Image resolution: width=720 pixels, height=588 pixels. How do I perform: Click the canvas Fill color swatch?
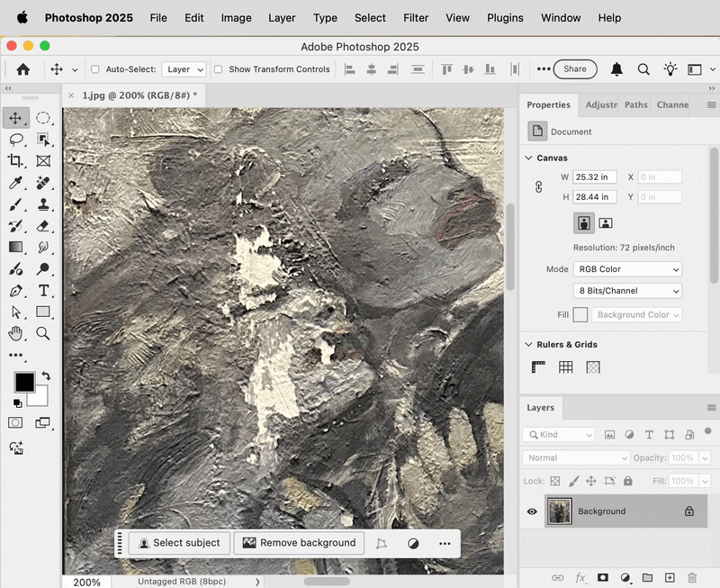[x=580, y=314]
